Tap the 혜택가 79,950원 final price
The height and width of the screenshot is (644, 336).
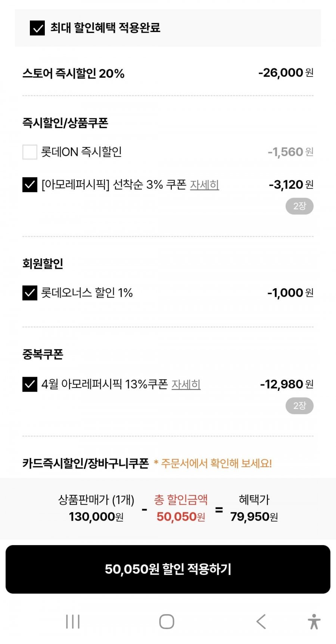point(254,508)
